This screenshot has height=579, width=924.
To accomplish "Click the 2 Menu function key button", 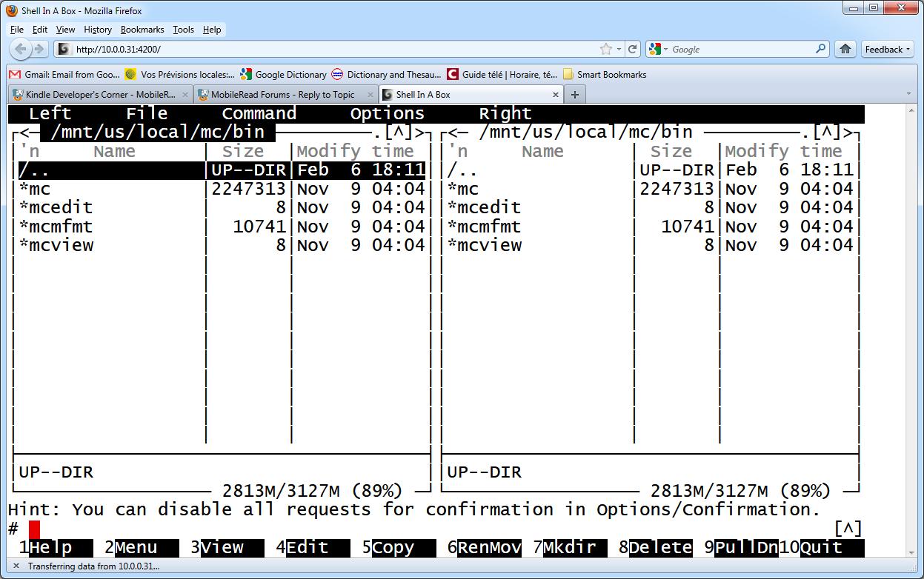I will coord(142,548).
